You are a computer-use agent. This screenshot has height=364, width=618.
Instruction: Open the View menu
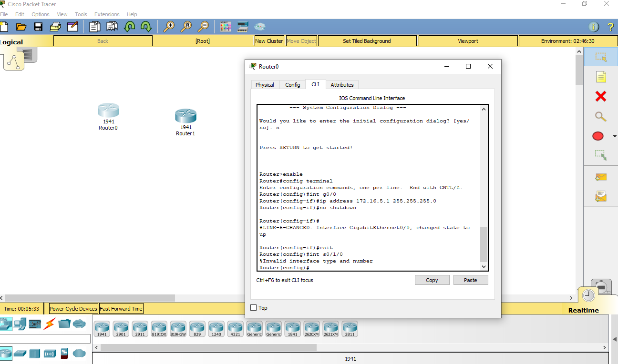click(62, 14)
